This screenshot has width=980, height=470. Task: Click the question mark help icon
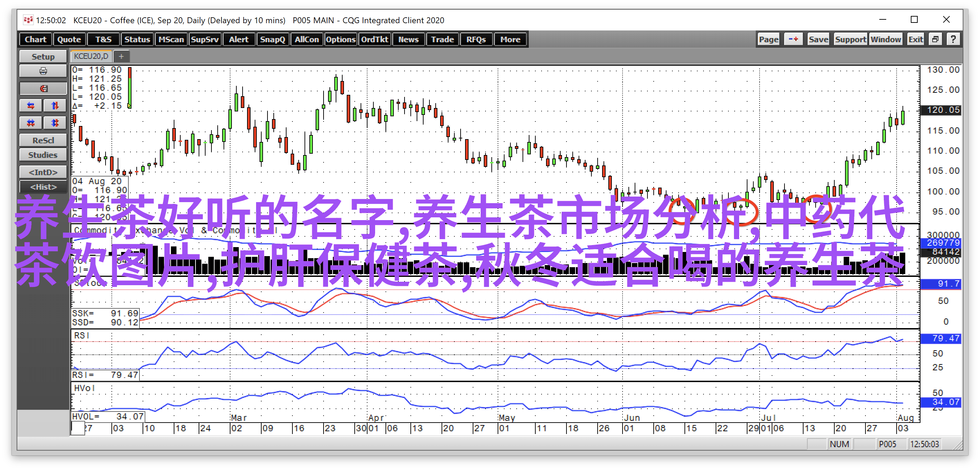[x=953, y=39]
